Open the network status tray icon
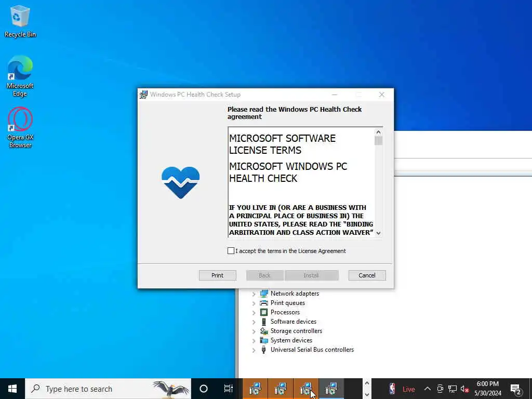 coord(453,389)
